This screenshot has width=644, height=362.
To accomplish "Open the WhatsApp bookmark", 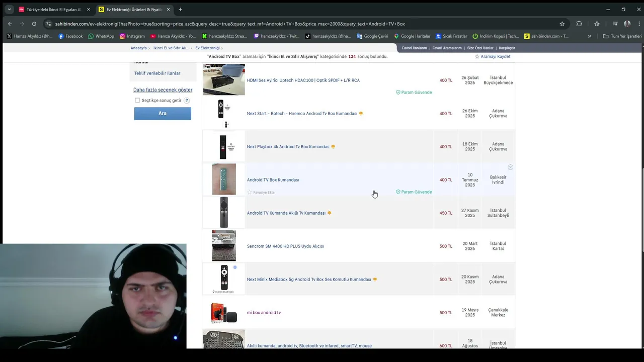I will click(101, 36).
